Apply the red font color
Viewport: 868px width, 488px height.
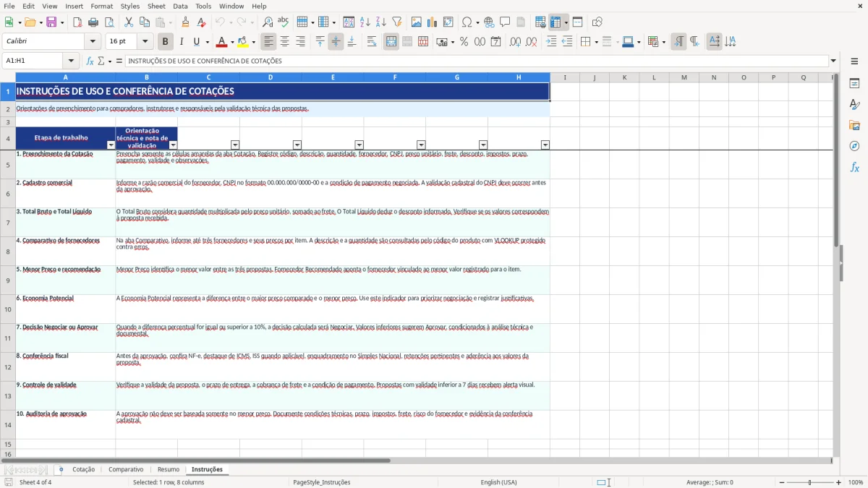coord(221,42)
